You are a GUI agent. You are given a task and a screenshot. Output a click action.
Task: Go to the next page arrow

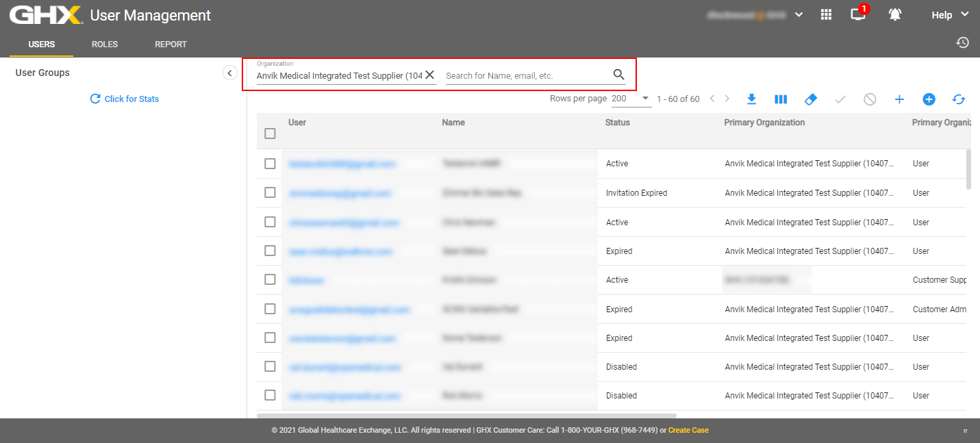[727, 99]
